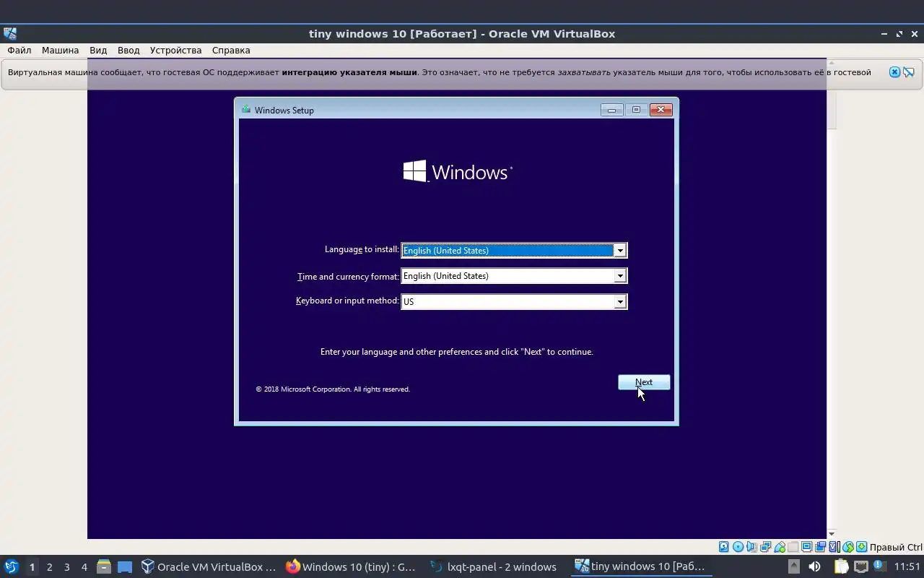
Task: Open the Устройства menu
Action: [175, 50]
